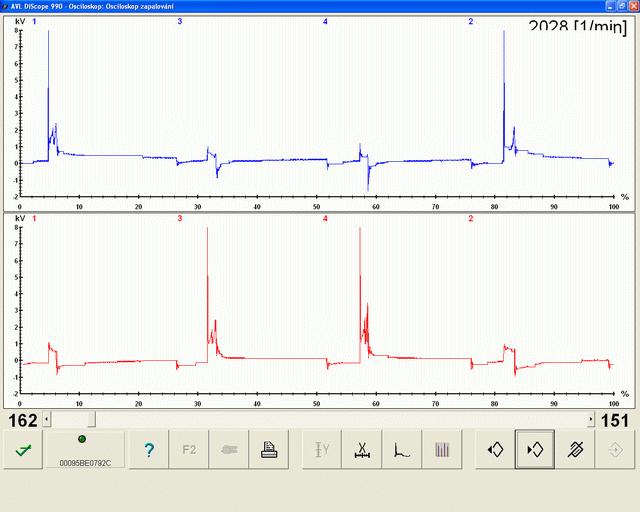Click the crossed cursors measurement icon
This screenshot has height=512, width=640.
pos(361,450)
